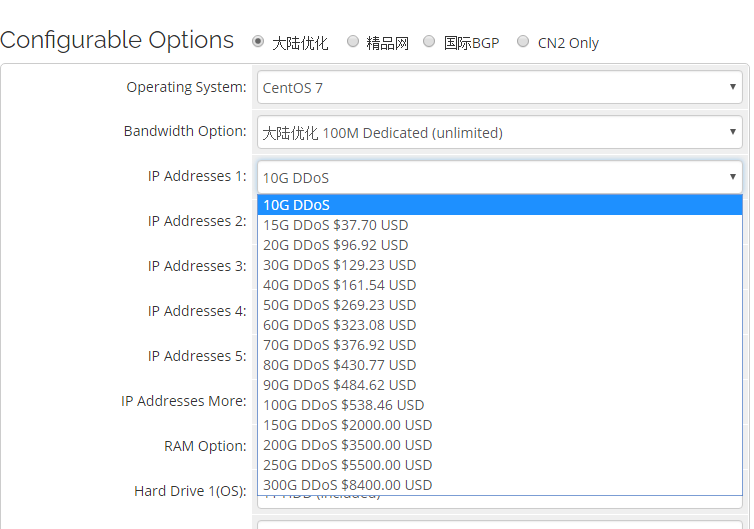This screenshot has height=529, width=754.
Task: Open the Operating System dropdown
Action: pyautogui.click(x=499, y=87)
